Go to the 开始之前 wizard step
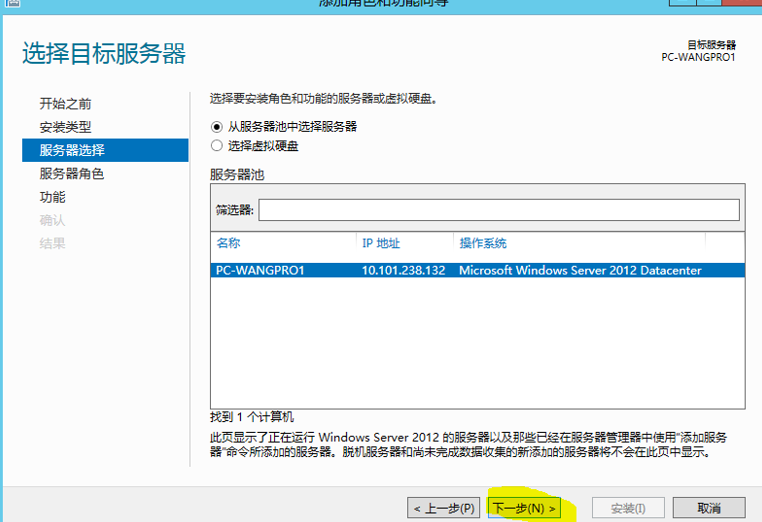This screenshot has height=522, width=762. 65,104
